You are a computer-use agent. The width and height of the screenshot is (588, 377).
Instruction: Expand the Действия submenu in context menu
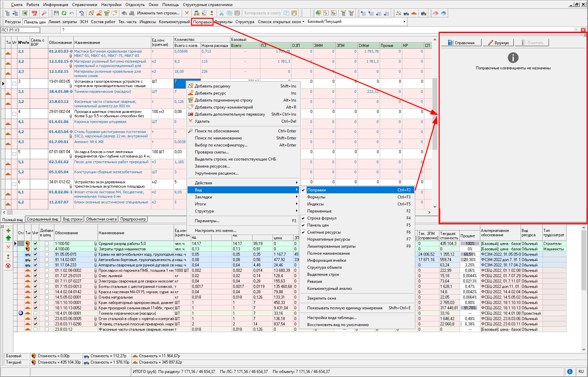click(244, 183)
